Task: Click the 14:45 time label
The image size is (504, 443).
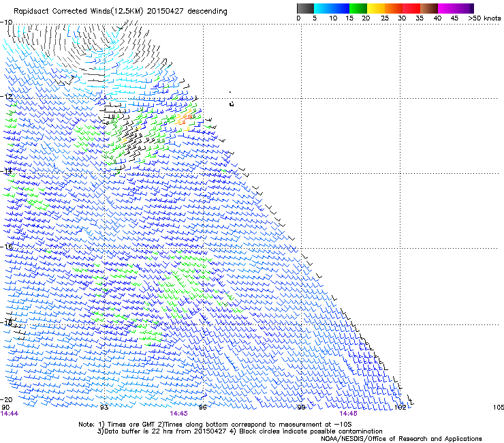Action: pos(178,414)
